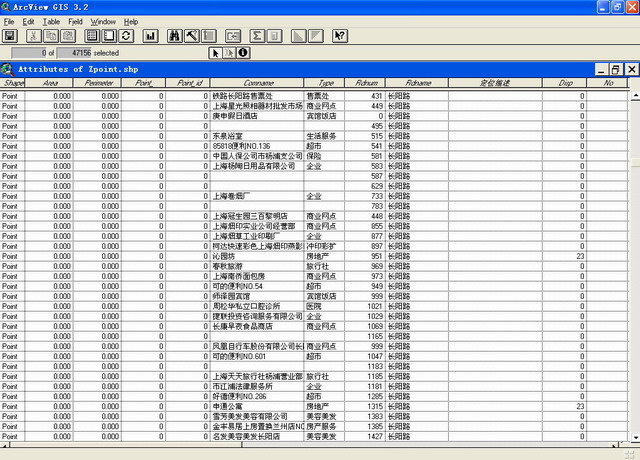The height and width of the screenshot is (460, 640).
Task: Click the Sort Ascending icon
Action: click(x=299, y=36)
